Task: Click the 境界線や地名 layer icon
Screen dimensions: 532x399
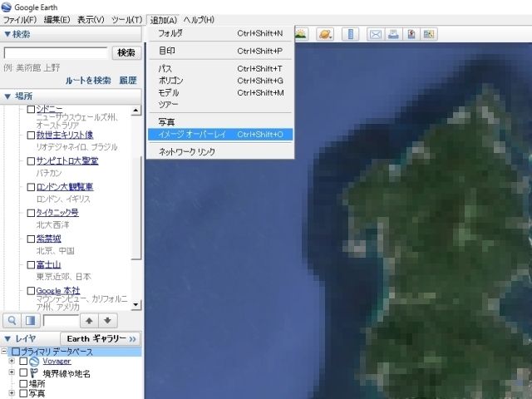Action: click(33, 373)
